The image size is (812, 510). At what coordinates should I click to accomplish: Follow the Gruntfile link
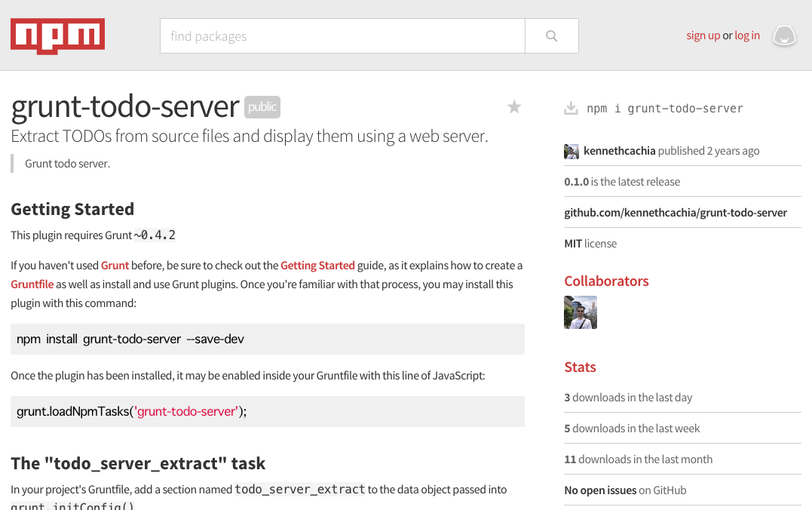coord(32,284)
